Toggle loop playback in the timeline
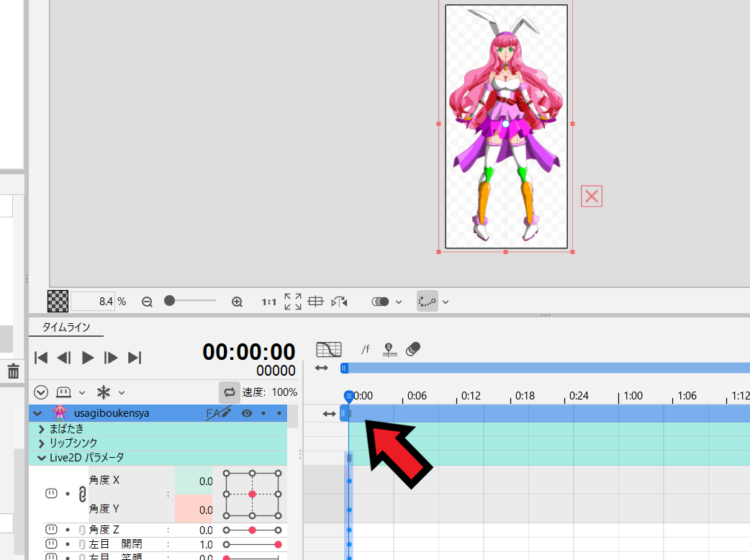This screenshot has height=560, width=750. 230,392
